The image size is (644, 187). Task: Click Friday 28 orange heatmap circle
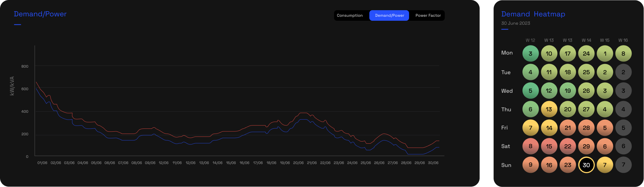coord(586,128)
